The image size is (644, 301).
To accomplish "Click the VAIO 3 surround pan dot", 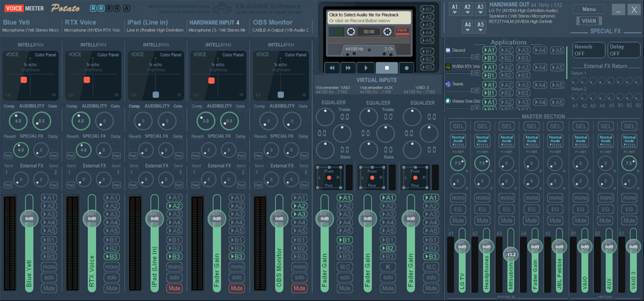I will [x=415, y=178].
